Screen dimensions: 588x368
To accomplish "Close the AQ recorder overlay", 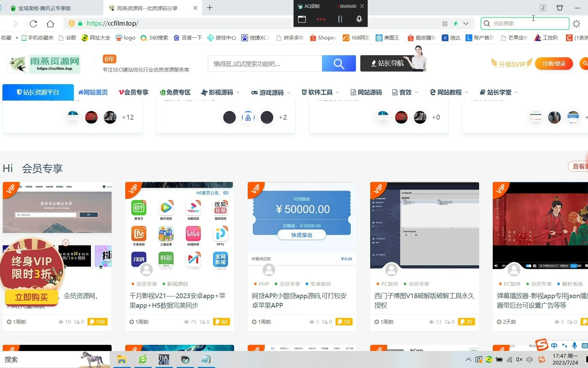I will [x=362, y=6].
